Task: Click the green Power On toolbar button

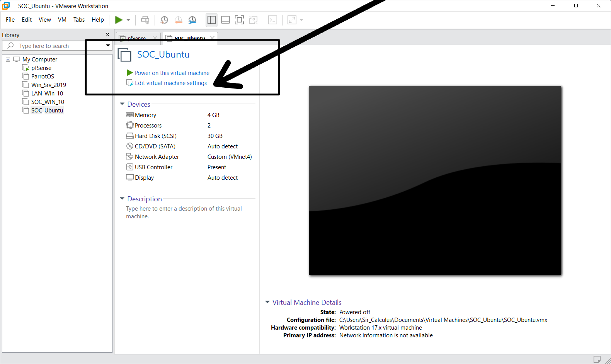Action: (119, 20)
